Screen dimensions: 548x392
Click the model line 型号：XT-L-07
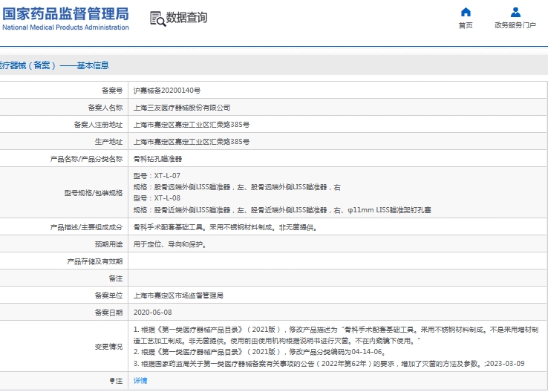coord(157,176)
